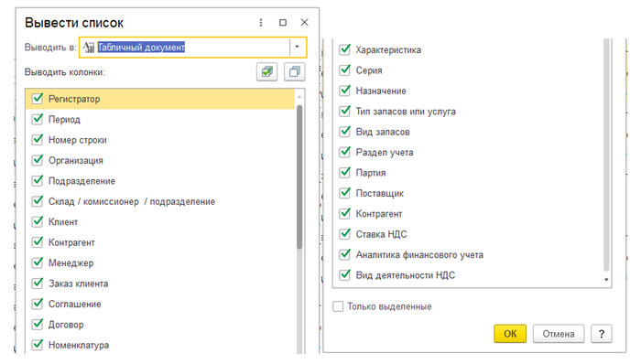Toggle the Раздел учета checkbox
This screenshot has width=641, height=364.
[x=345, y=152]
